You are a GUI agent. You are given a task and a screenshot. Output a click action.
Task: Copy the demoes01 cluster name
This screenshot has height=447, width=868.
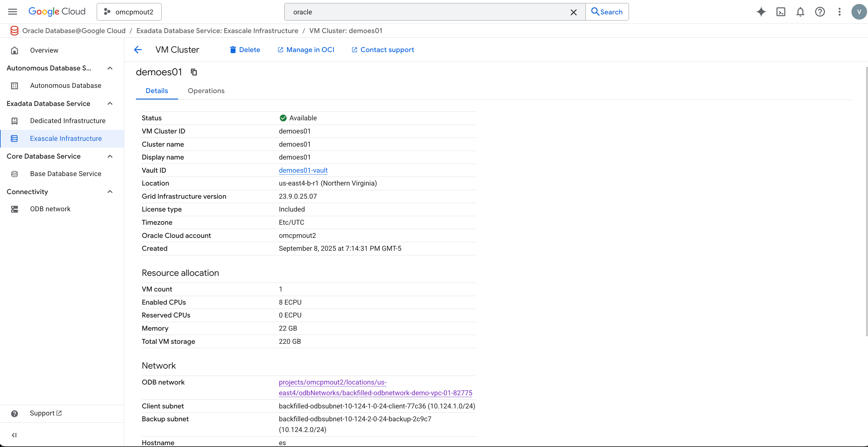193,72
